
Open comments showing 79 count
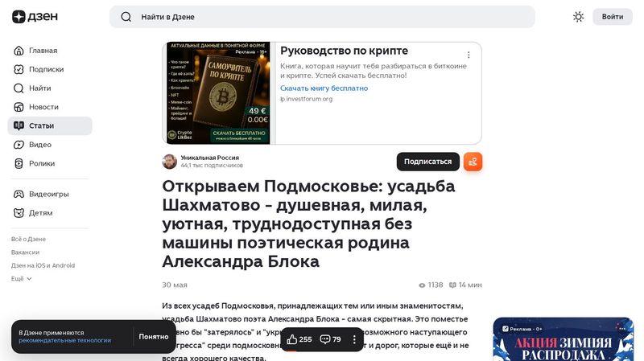tap(331, 339)
